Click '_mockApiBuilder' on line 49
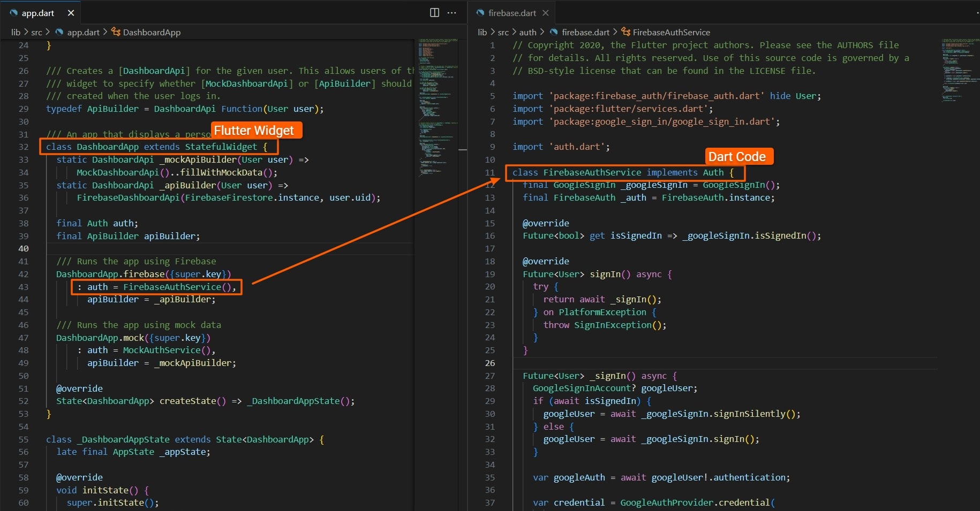 click(x=193, y=363)
